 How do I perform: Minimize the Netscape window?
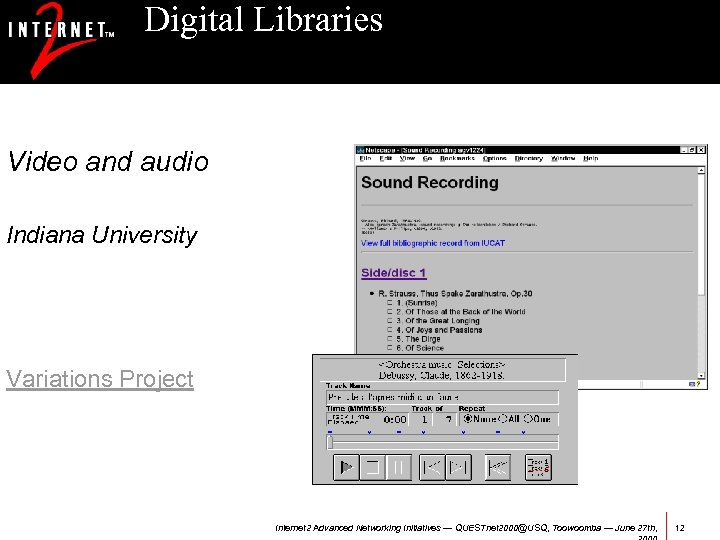[x=684, y=150]
